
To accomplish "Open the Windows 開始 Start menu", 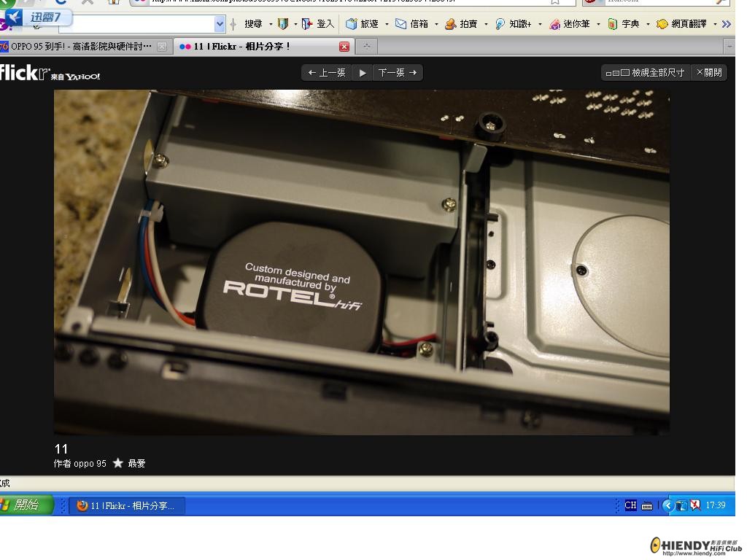I will pyautogui.click(x=26, y=505).
